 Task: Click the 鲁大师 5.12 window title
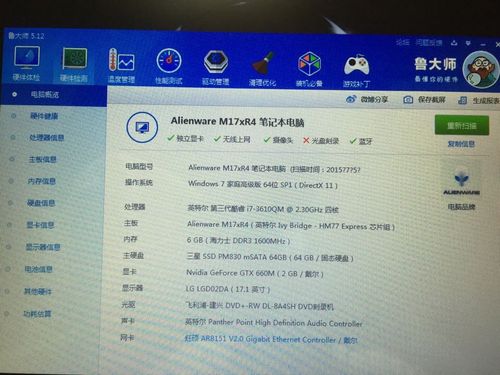coord(26,36)
